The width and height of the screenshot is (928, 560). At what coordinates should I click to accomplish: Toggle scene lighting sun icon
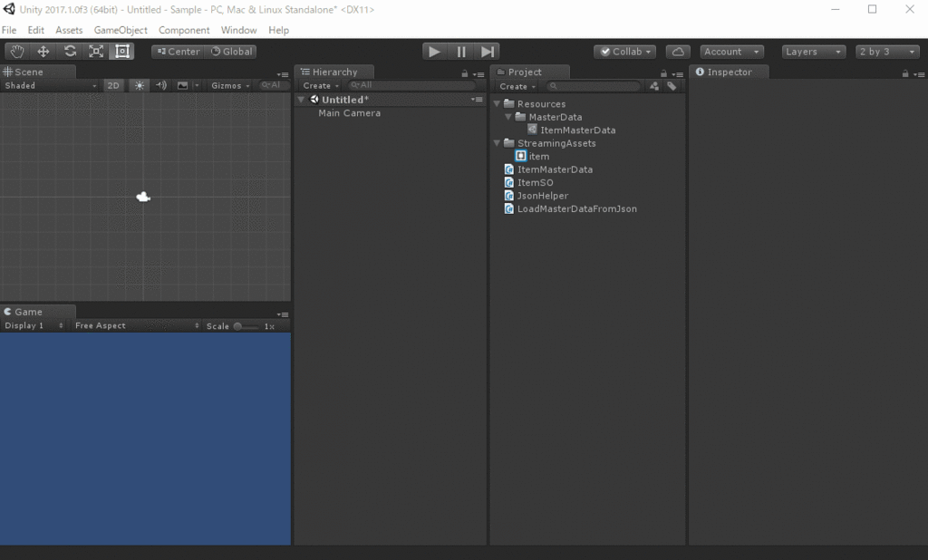tap(139, 86)
